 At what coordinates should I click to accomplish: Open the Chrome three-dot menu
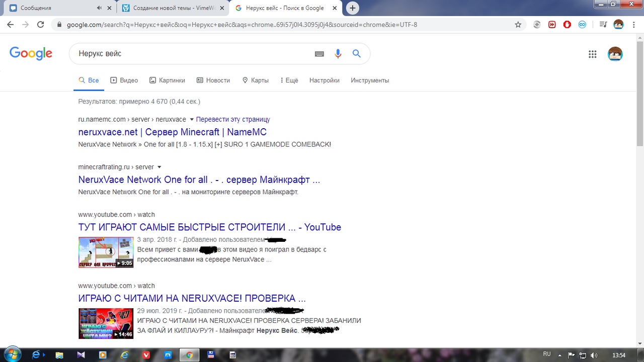633,24
